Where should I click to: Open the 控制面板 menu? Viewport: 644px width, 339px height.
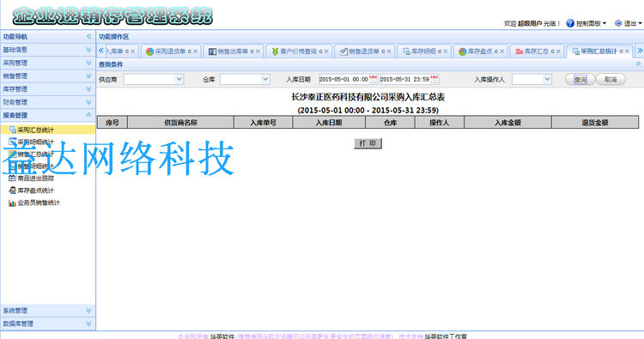tap(591, 24)
